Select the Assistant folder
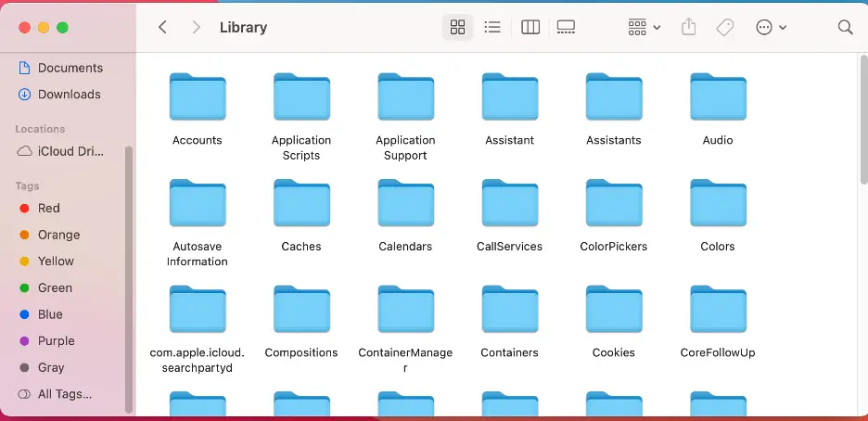The width and height of the screenshot is (868, 421). point(509,109)
